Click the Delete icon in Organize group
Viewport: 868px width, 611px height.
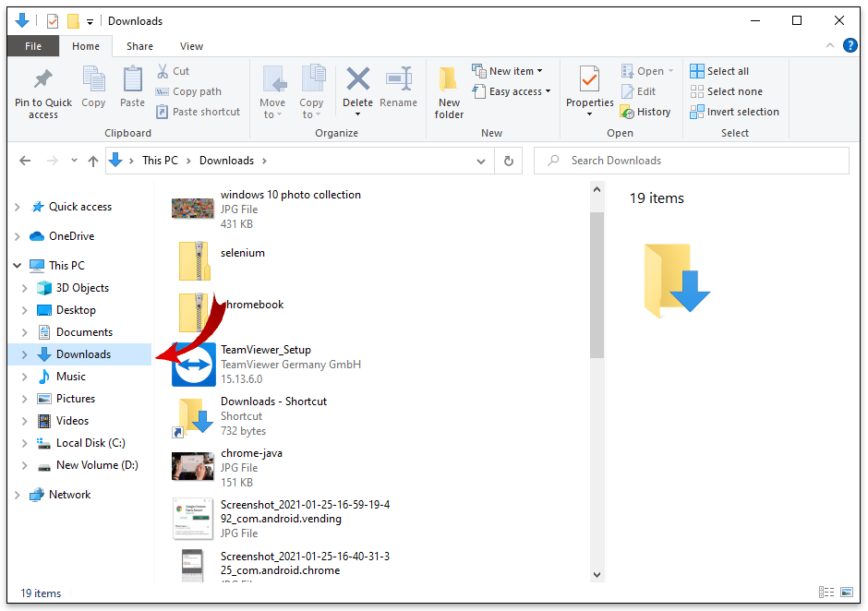pyautogui.click(x=357, y=79)
